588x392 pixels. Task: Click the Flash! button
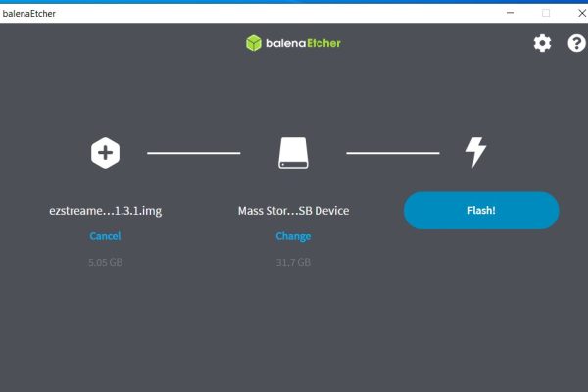click(x=481, y=211)
